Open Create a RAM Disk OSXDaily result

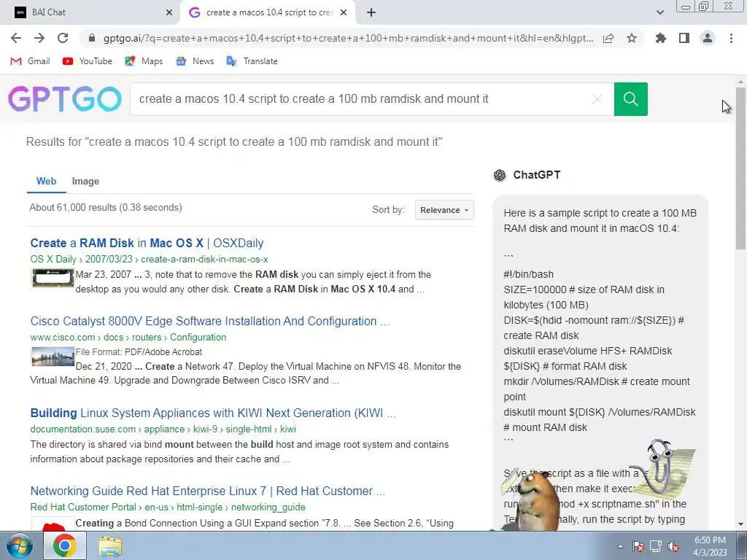click(147, 243)
